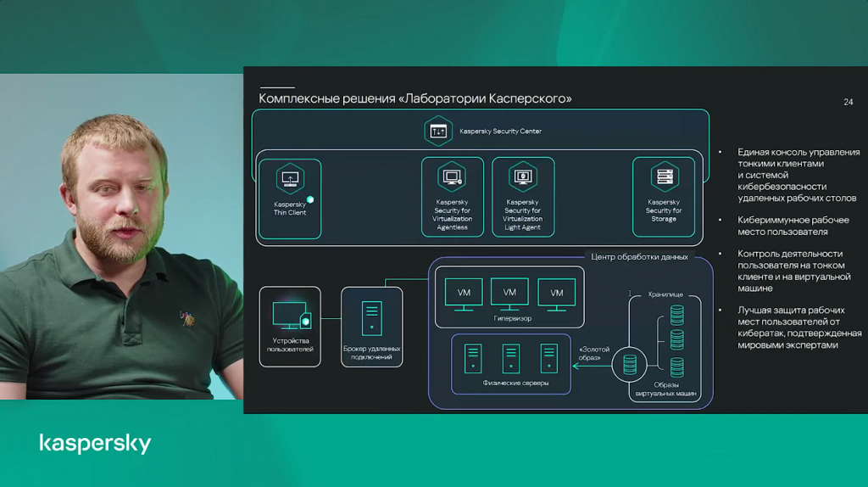The width and height of the screenshot is (868, 487).
Task: Click the 'Центр обработки данных' heading
Action: pyautogui.click(x=639, y=257)
